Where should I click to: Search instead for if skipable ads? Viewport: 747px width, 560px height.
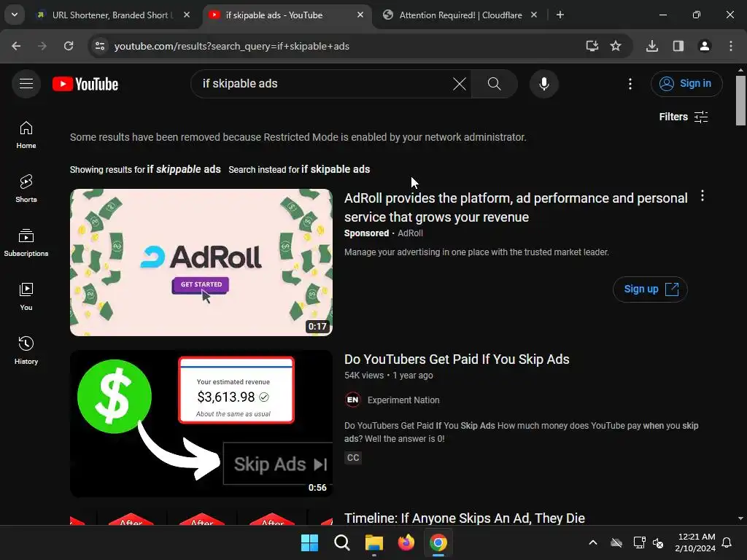pos(336,169)
